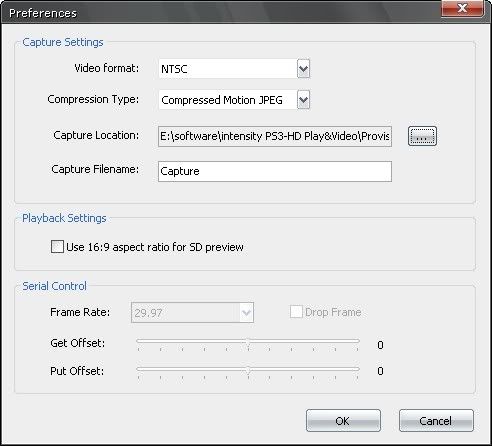
Task: Click into the Capture Filename text field
Action: tap(275, 171)
